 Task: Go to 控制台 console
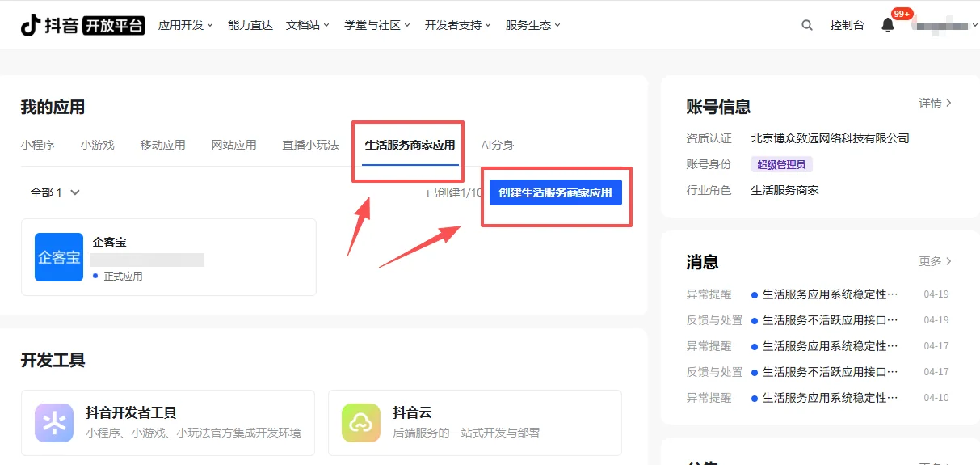click(x=847, y=25)
